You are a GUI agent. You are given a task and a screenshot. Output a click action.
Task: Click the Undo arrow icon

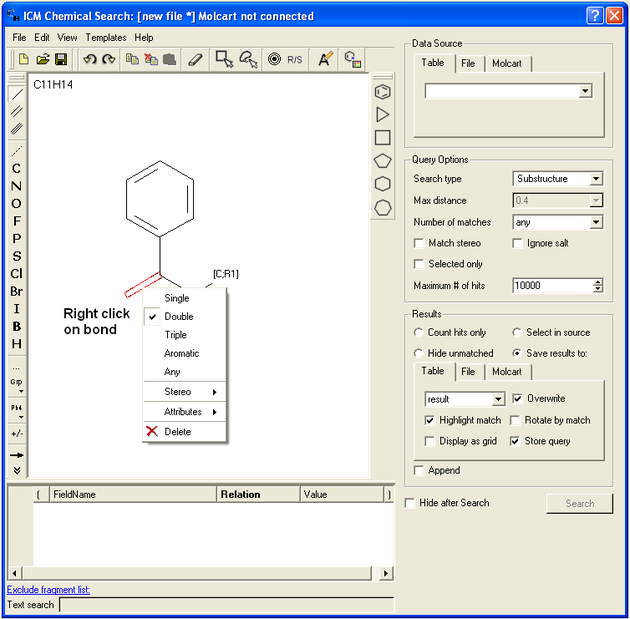[90, 60]
